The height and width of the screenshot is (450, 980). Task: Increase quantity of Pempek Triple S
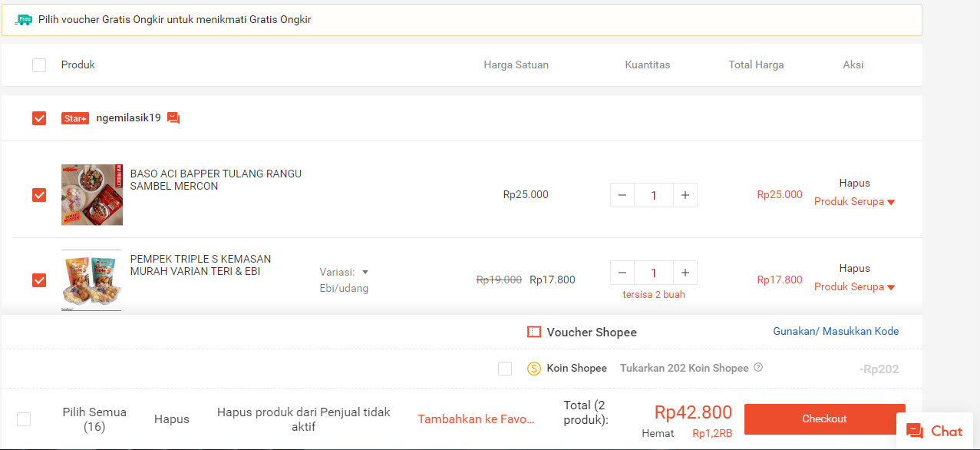coord(685,273)
